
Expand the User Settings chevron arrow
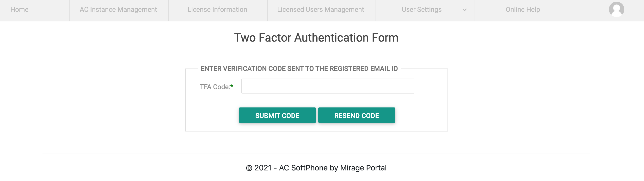coord(464,10)
